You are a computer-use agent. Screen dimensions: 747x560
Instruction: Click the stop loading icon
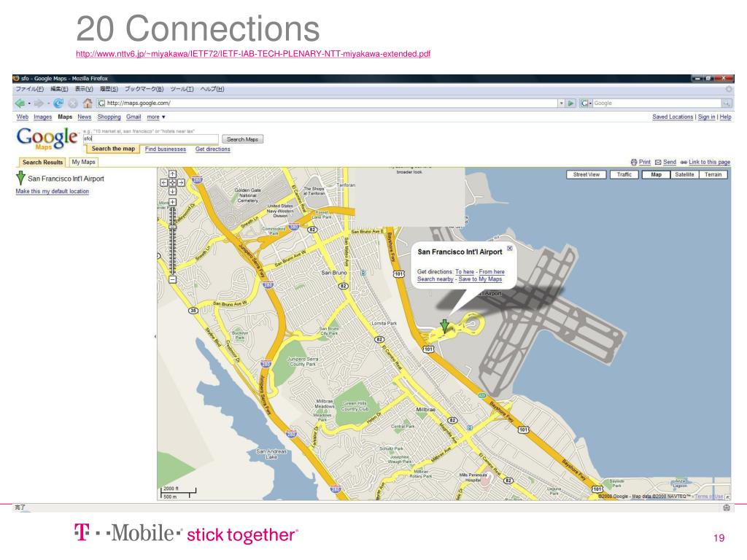(72, 103)
